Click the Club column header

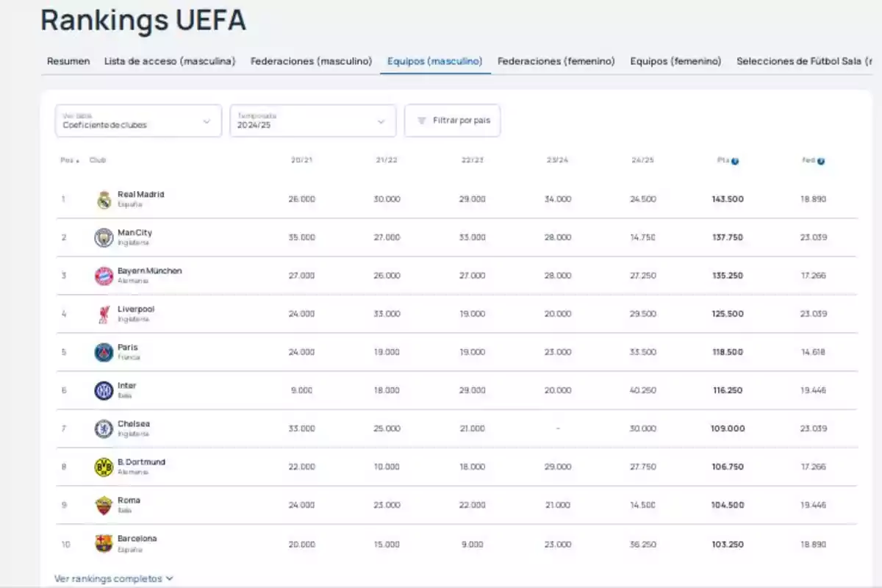(98, 160)
